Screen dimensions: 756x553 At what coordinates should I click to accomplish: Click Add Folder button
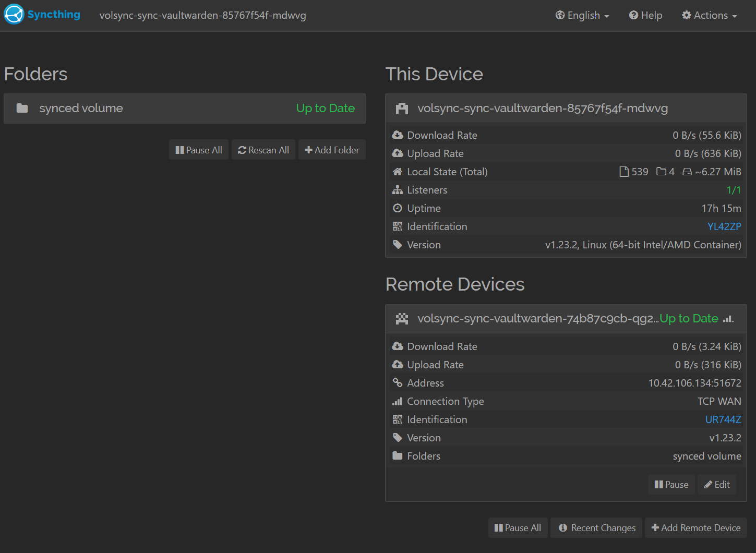(332, 150)
